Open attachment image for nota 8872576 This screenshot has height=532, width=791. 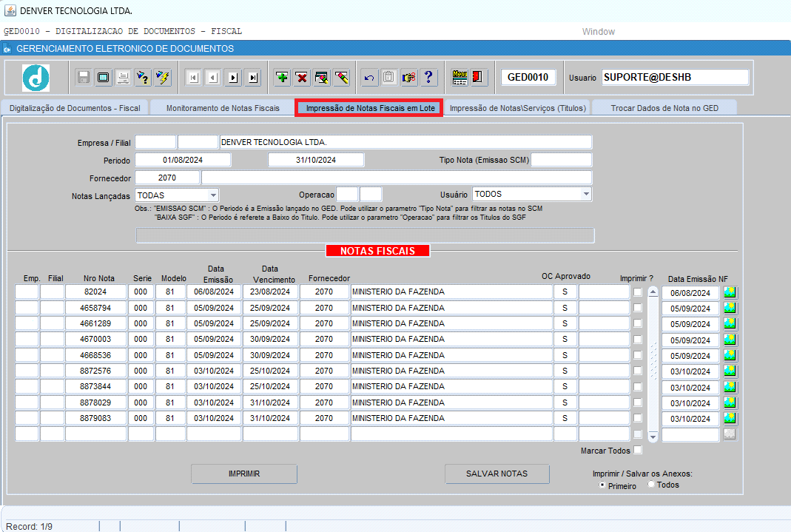(730, 371)
